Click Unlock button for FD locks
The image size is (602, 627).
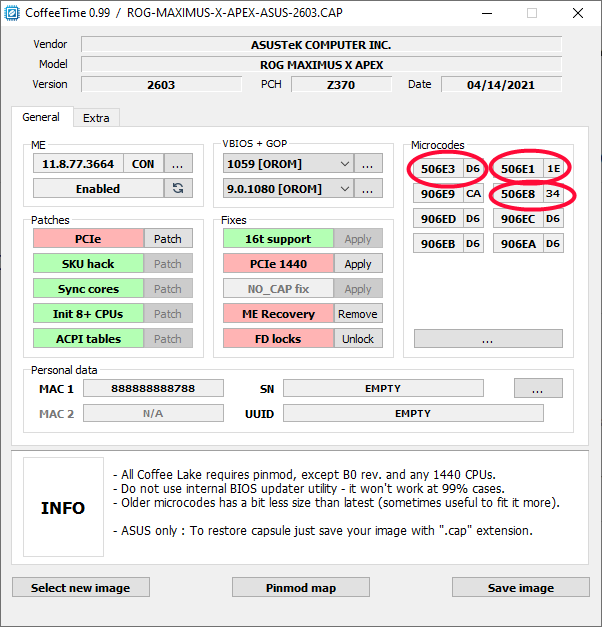click(358, 339)
